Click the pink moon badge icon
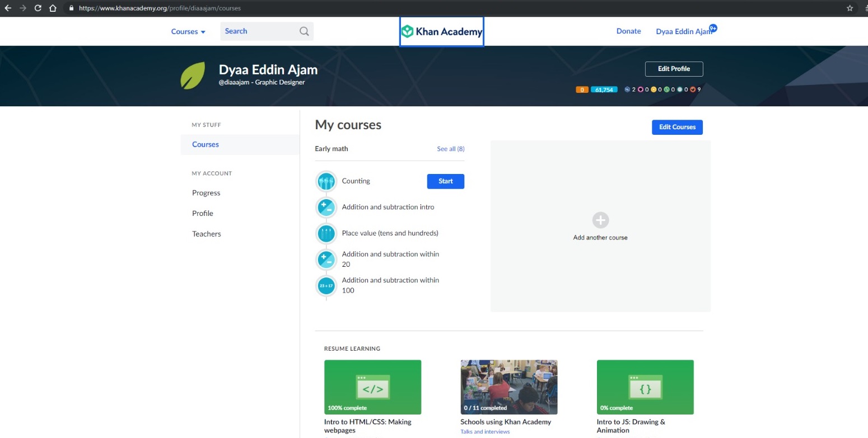The width and height of the screenshot is (868, 438). point(641,90)
